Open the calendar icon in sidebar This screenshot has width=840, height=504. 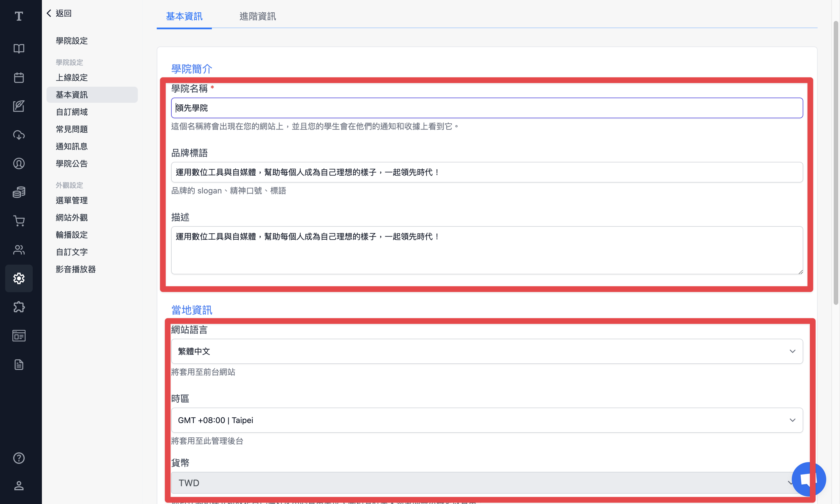[x=19, y=77]
